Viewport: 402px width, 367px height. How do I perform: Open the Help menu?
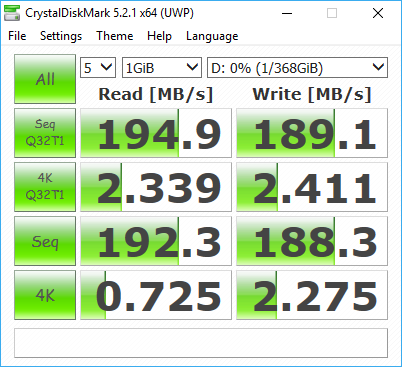point(159,36)
